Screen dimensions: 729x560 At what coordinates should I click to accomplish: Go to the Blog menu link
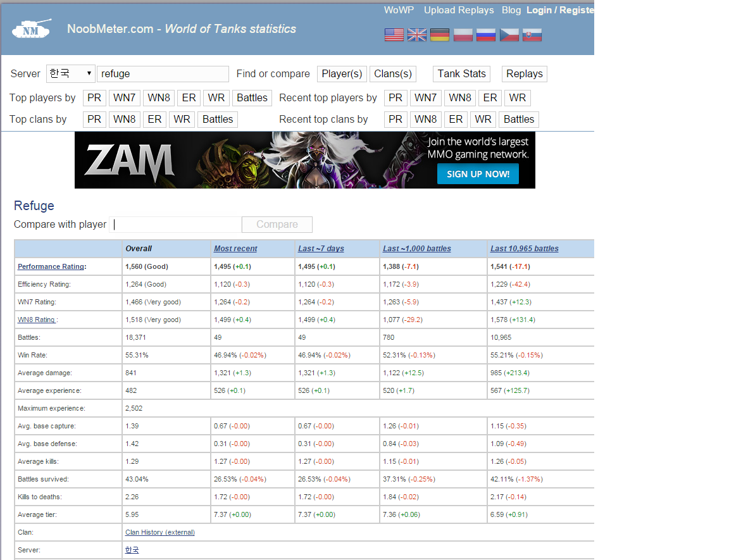point(511,10)
